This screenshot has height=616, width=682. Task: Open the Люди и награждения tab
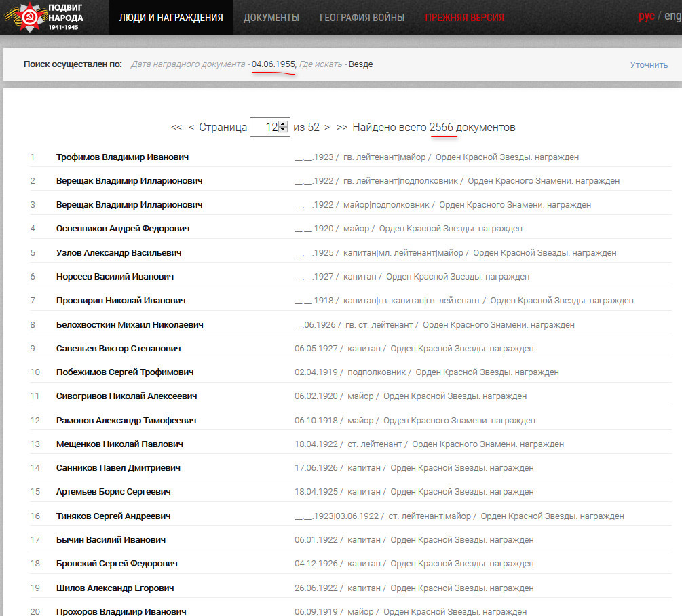coord(170,17)
